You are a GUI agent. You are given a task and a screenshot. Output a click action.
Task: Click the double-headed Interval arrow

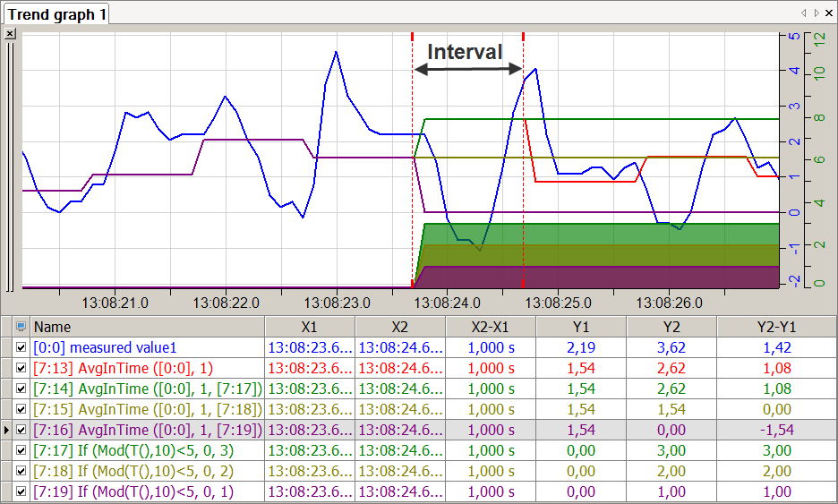[x=467, y=69]
